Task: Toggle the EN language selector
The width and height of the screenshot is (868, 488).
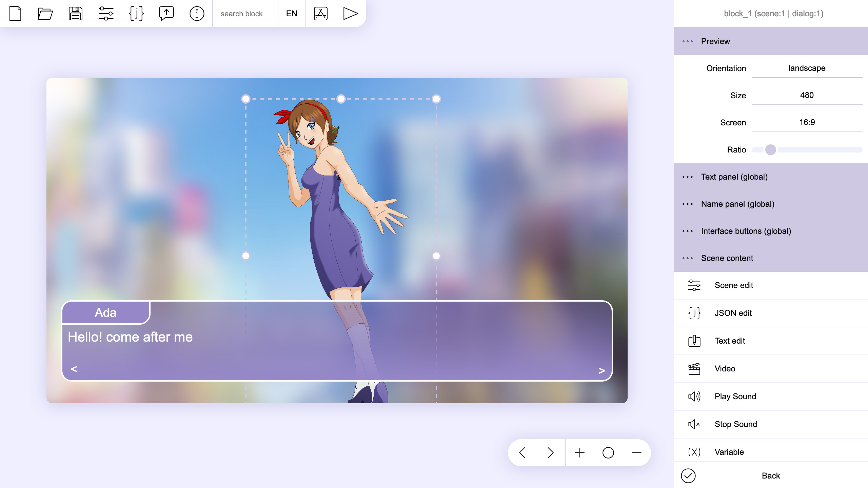Action: [x=292, y=13]
